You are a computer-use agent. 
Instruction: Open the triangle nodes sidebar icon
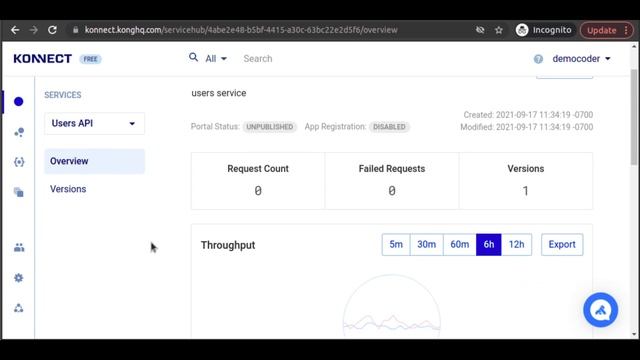[19, 308]
